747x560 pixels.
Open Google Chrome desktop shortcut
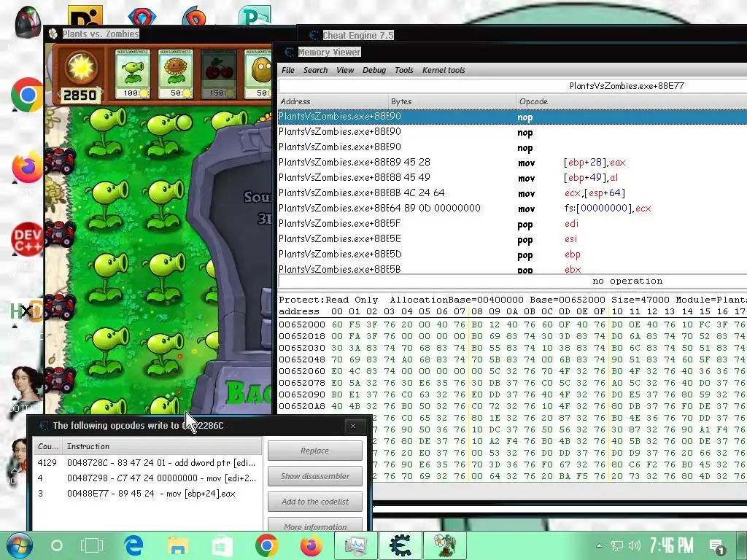pos(27,96)
